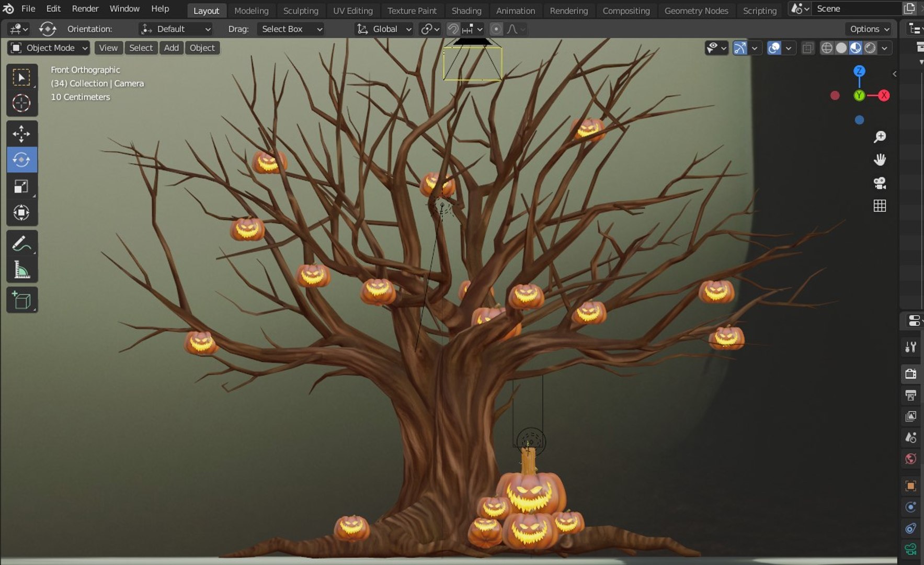Image resolution: width=924 pixels, height=565 pixels.
Task: Click the viewport zoom magnifier icon
Action: [x=880, y=137]
